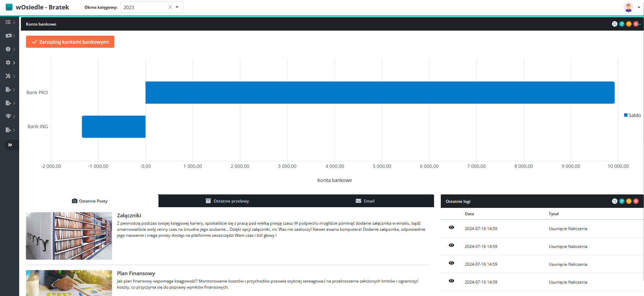Open the Plan Finansowy post title

click(136, 273)
